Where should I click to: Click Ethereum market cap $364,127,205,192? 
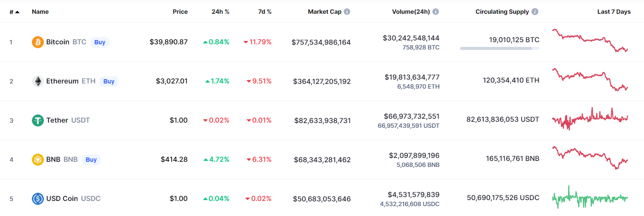tap(322, 82)
